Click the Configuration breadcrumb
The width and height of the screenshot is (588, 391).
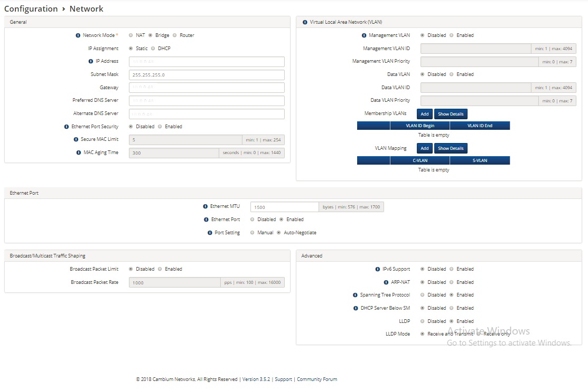pos(31,8)
